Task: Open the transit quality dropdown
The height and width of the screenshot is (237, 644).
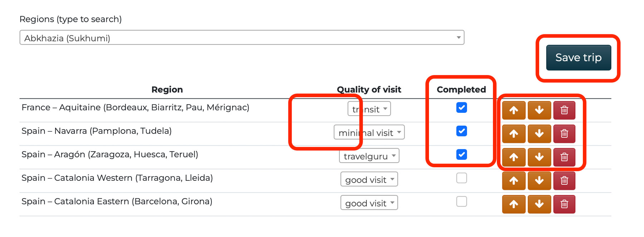Action: pos(369,109)
